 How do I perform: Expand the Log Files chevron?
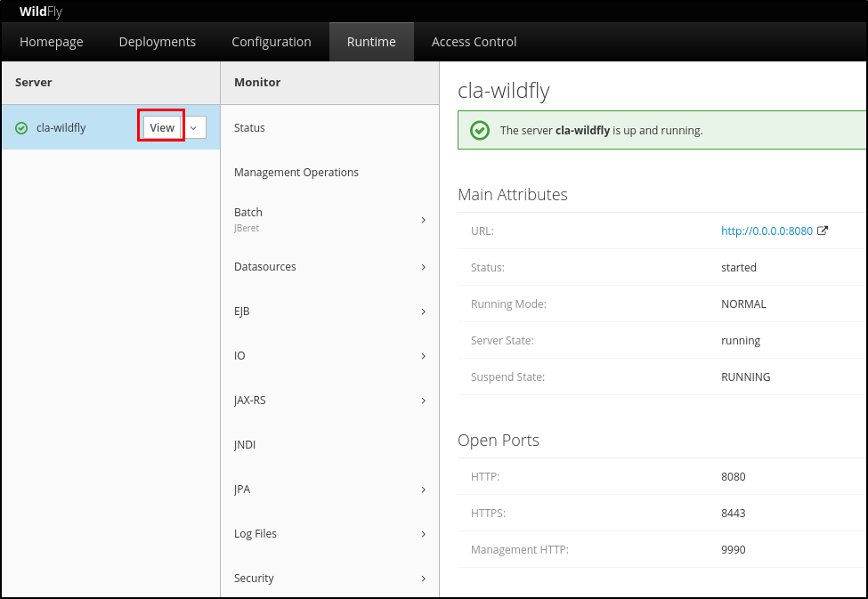pos(424,534)
